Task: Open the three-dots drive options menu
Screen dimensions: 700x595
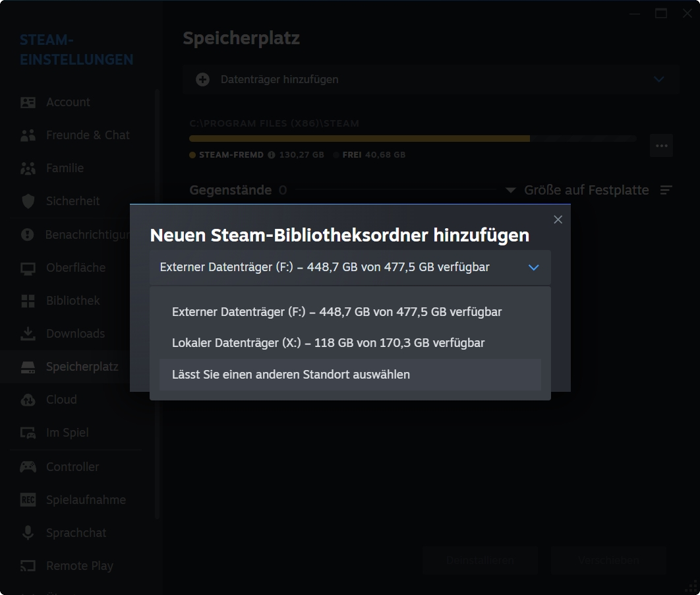Action: (662, 146)
